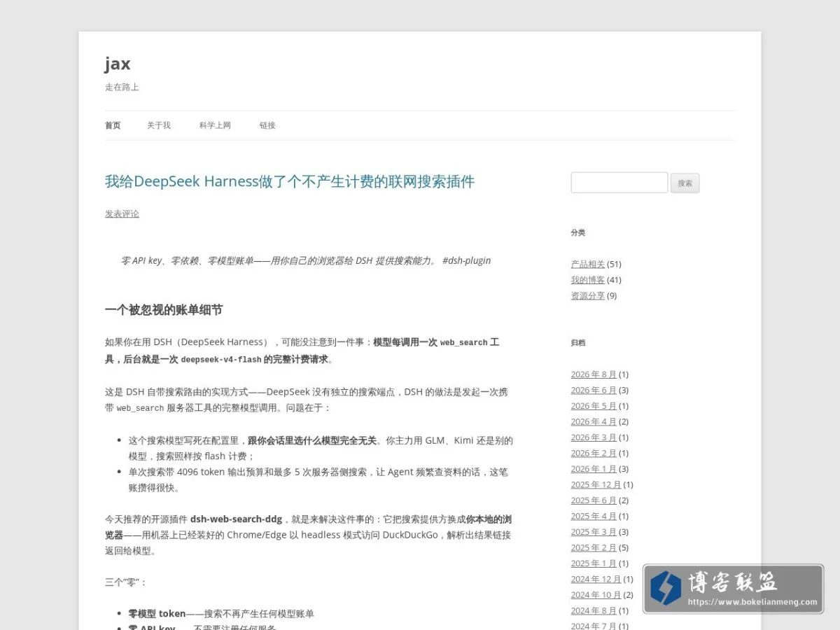
Task: Open the 资源分享 category
Action: click(x=588, y=295)
